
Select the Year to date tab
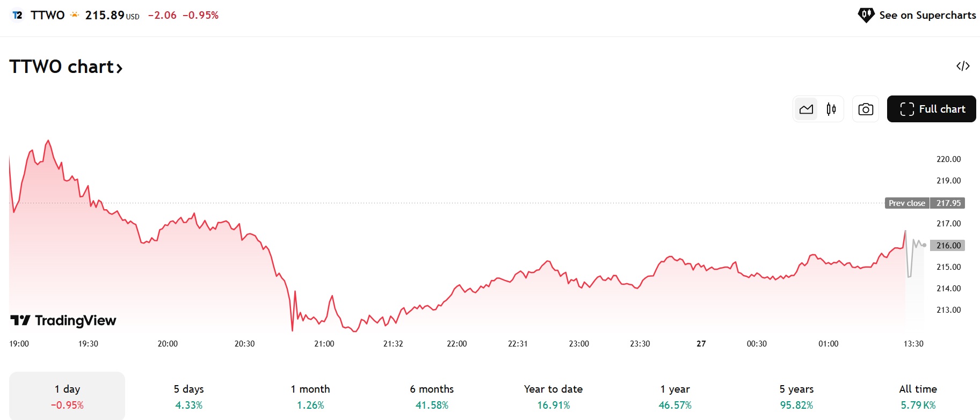coord(553,396)
